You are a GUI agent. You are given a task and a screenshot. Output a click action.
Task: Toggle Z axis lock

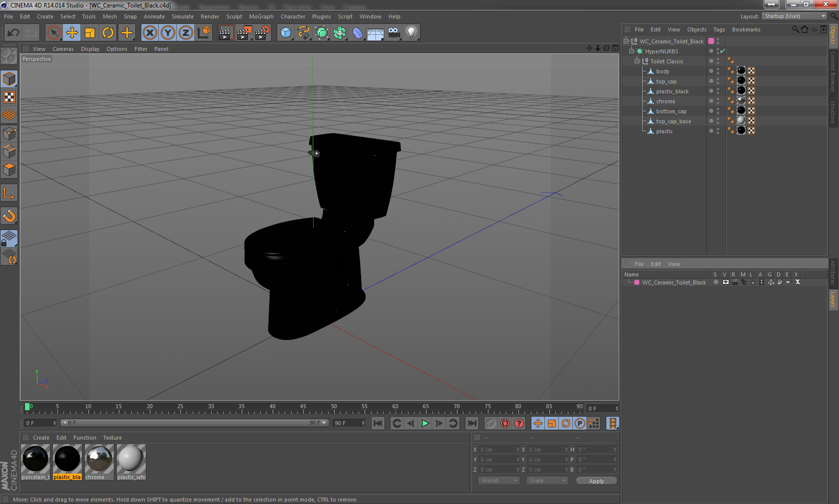coord(186,33)
